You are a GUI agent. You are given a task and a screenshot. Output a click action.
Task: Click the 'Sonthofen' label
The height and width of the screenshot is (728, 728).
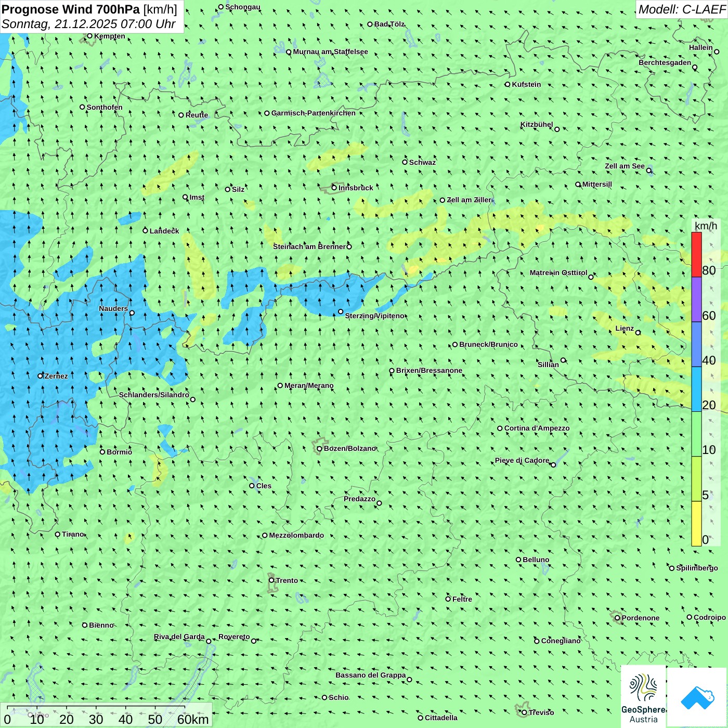[x=105, y=107]
